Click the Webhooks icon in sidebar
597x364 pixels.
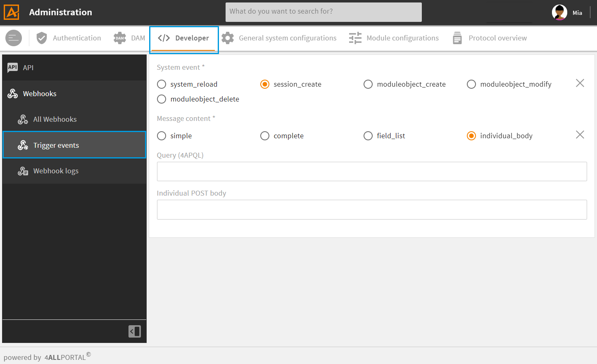point(13,94)
